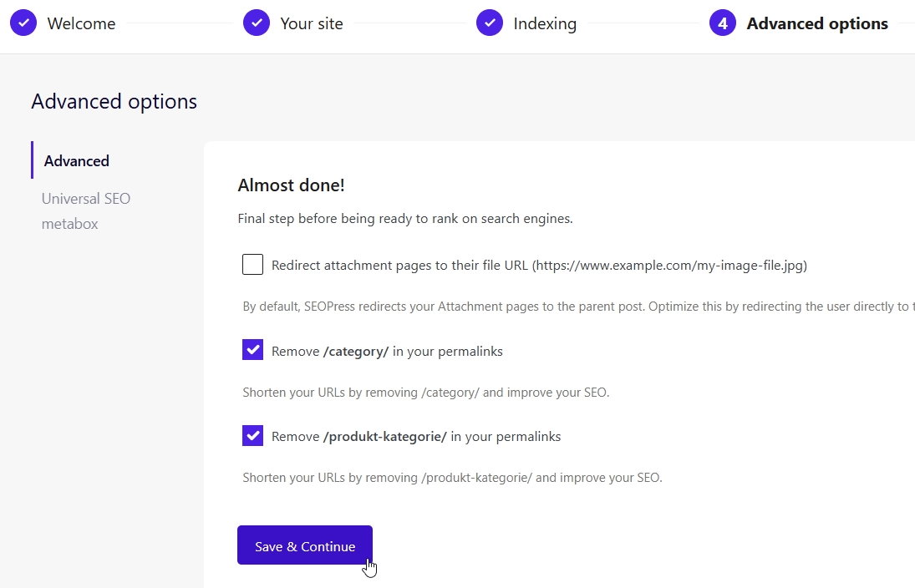Uncheck the Remove /produkt-kategorie/ checkbox

pos(252,435)
